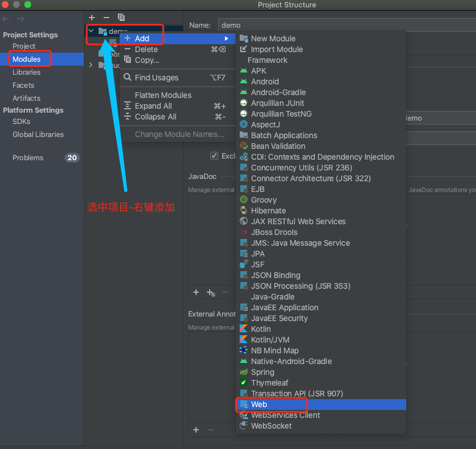This screenshot has height=449, width=476.
Task: Choose AspectJ from framework list
Action: (x=321, y=125)
